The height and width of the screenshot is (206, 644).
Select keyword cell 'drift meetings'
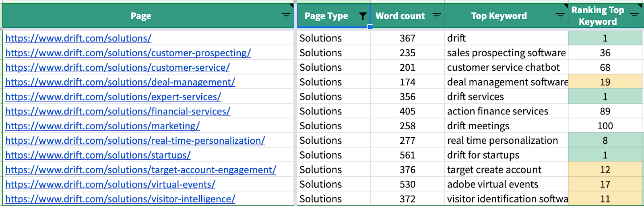(x=506, y=126)
